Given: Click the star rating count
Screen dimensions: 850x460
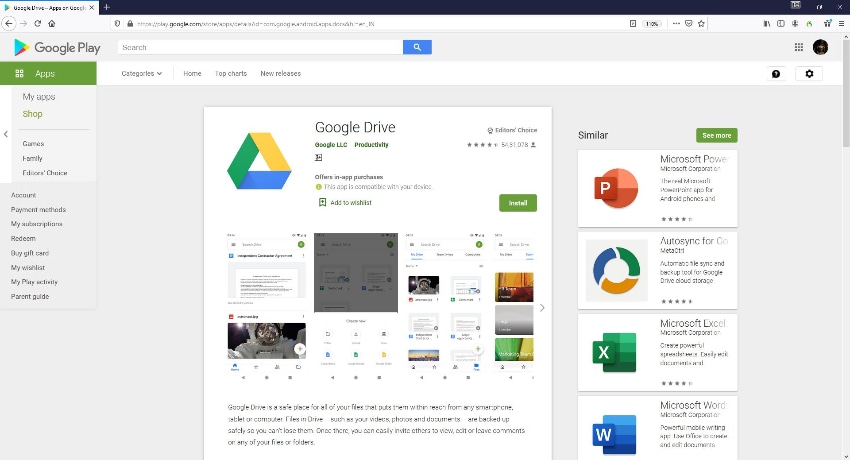Looking at the screenshot, I should click(x=514, y=145).
